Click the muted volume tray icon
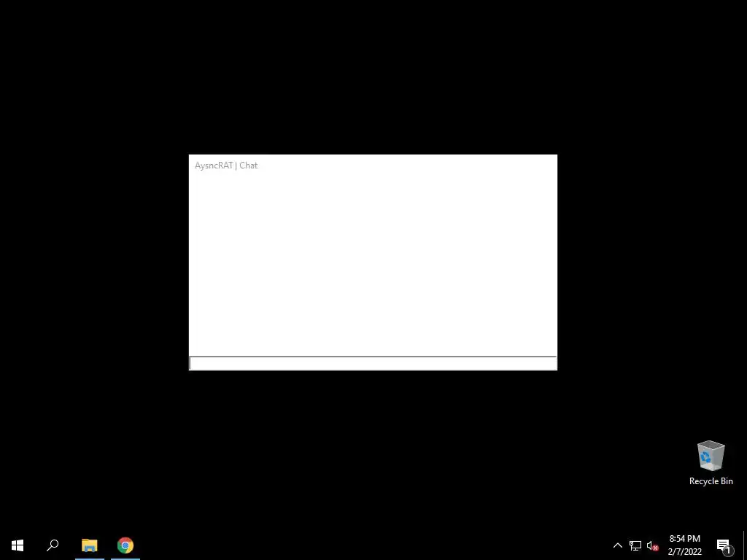 pyautogui.click(x=652, y=545)
